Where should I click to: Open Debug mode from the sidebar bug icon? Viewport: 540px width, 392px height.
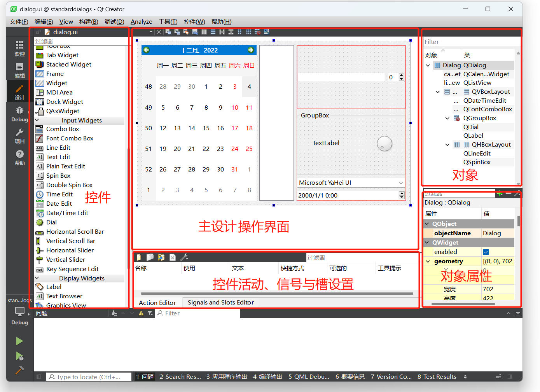[x=19, y=114]
